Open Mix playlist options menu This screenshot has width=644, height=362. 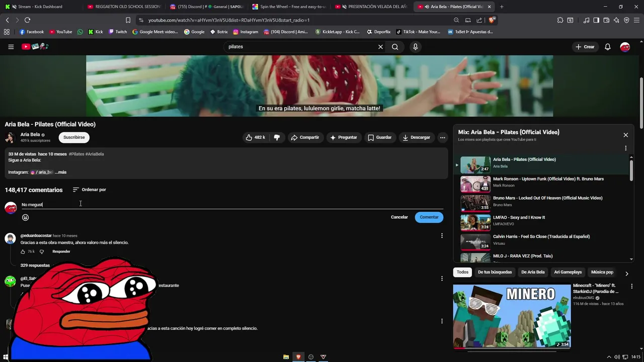(625, 148)
